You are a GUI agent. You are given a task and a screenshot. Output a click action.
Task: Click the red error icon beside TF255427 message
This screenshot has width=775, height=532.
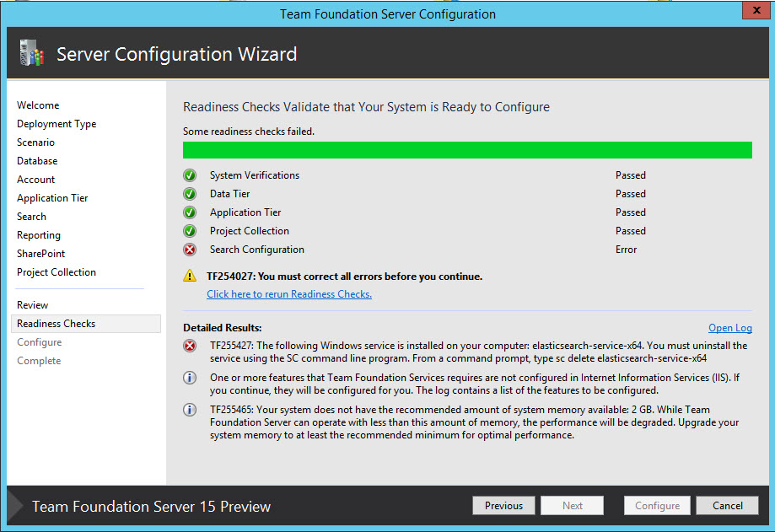190,346
